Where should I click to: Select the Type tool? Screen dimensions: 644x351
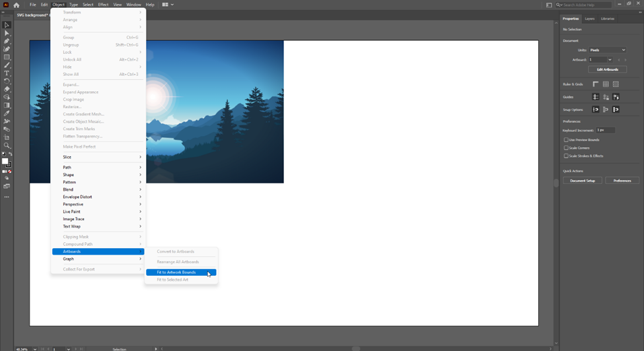point(7,73)
